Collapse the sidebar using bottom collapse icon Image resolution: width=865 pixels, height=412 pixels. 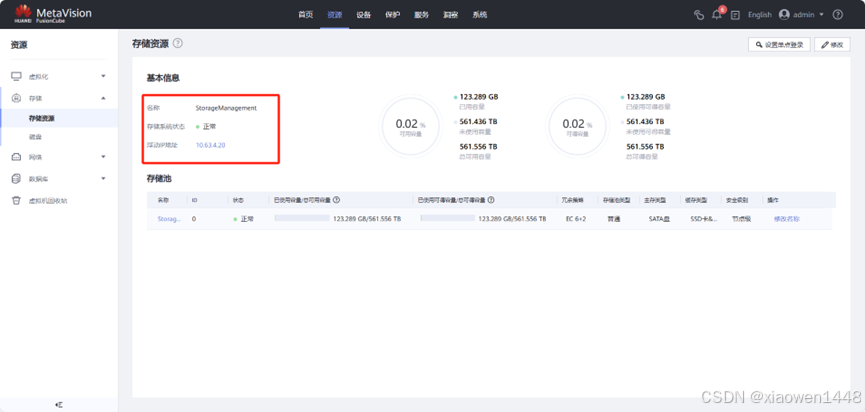[59, 405]
